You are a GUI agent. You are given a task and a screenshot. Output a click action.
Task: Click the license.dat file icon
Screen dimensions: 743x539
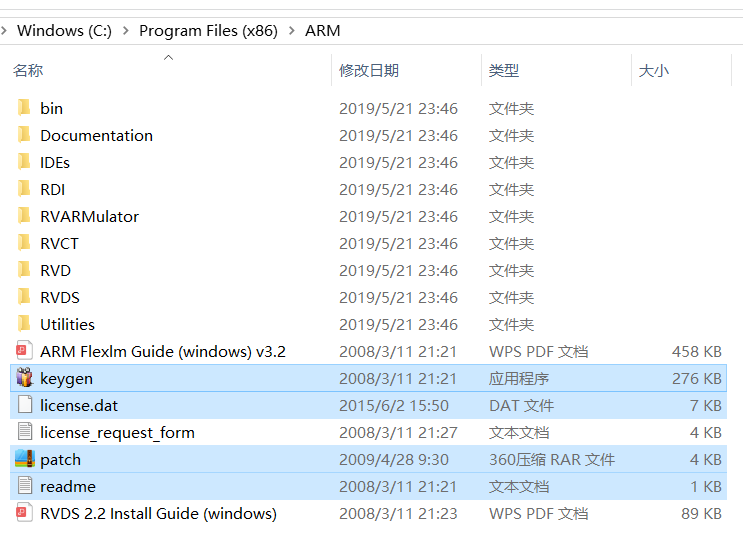coord(25,405)
